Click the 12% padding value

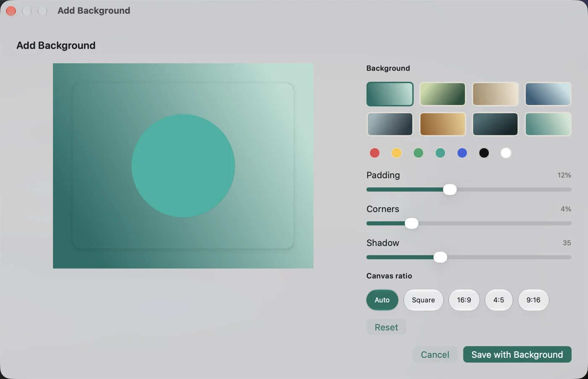[564, 175]
